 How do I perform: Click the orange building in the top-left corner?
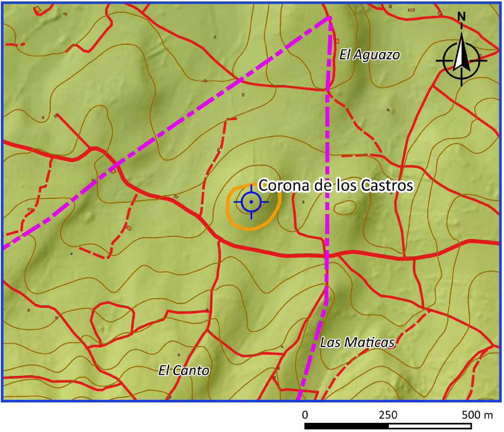(37, 10)
